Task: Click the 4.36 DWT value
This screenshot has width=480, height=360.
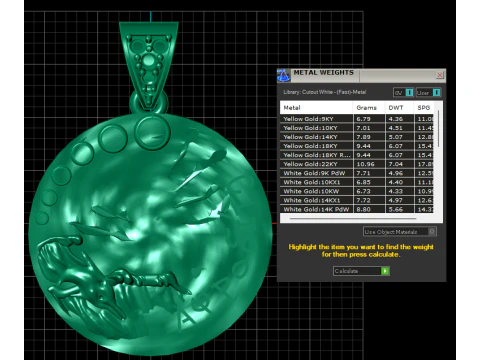Action: tap(400, 119)
